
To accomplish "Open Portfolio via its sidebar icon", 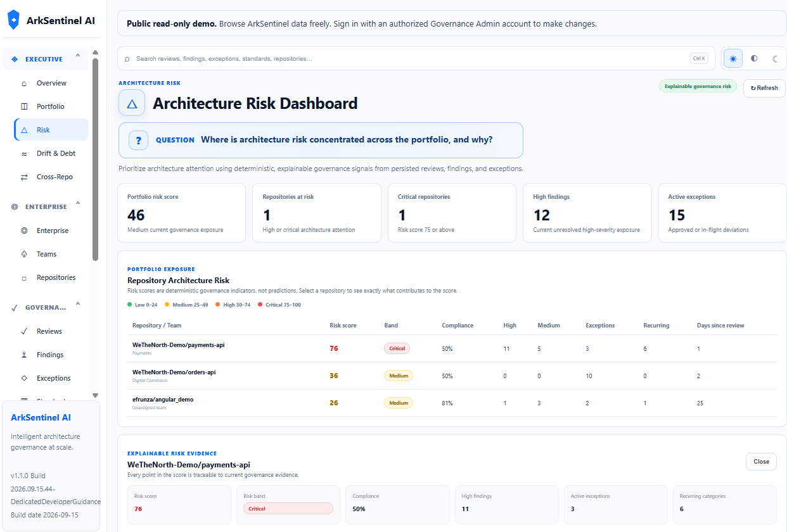I will [x=24, y=106].
